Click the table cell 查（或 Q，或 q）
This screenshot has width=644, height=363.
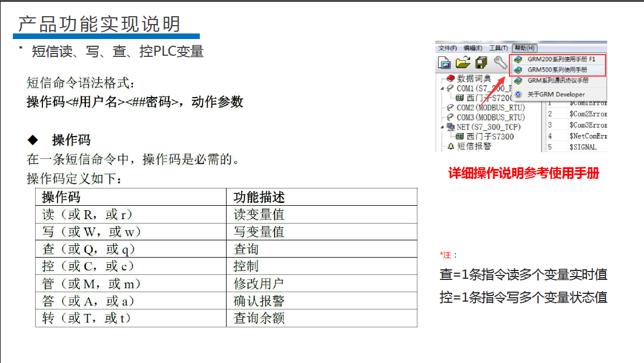[x=131, y=249]
